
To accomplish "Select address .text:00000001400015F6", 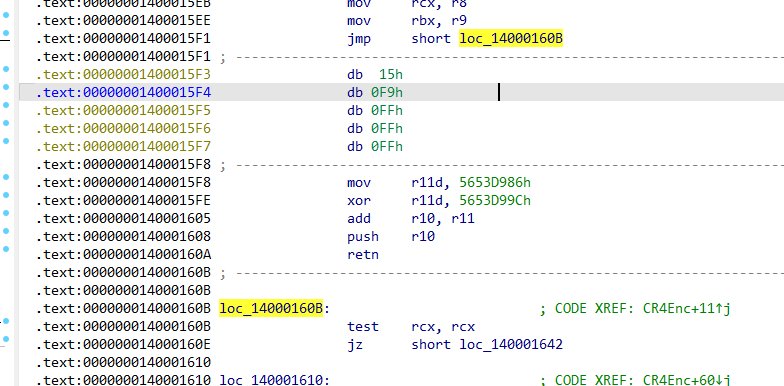I will [x=123, y=128].
